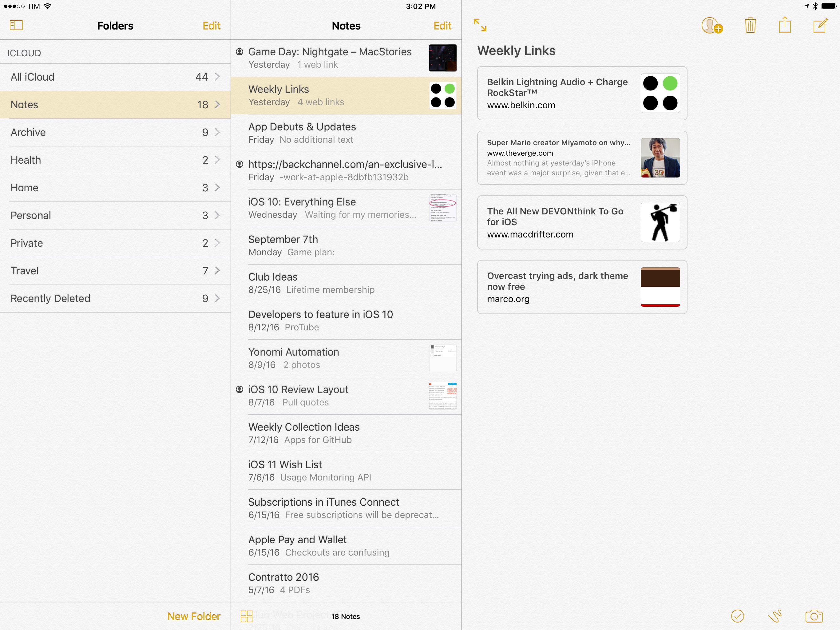Open the Health folder chevron

[217, 160]
